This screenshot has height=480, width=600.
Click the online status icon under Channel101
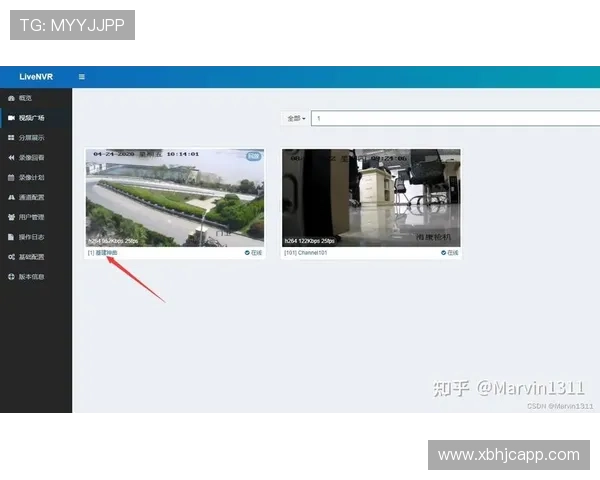click(443, 253)
